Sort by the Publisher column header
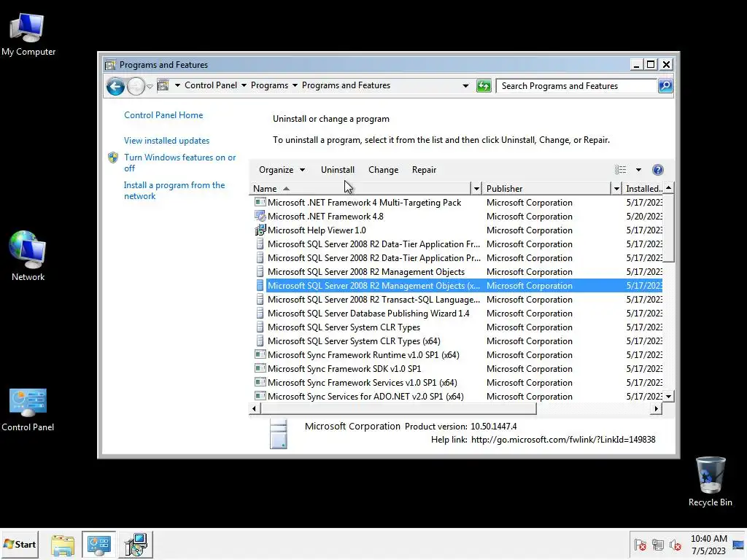This screenshot has height=560, width=747. click(547, 189)
